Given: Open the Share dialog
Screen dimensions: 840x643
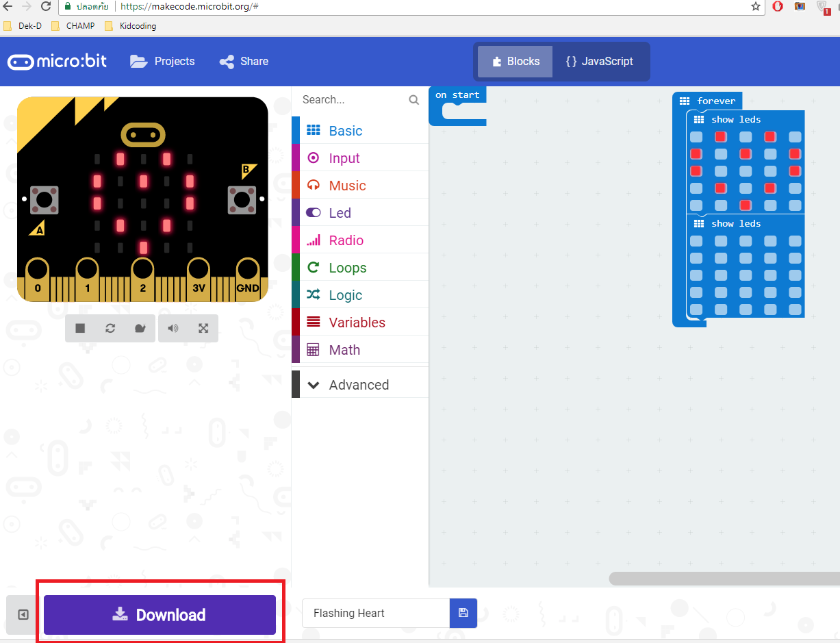Looking at the screenshot, I should tap(243, 61).
